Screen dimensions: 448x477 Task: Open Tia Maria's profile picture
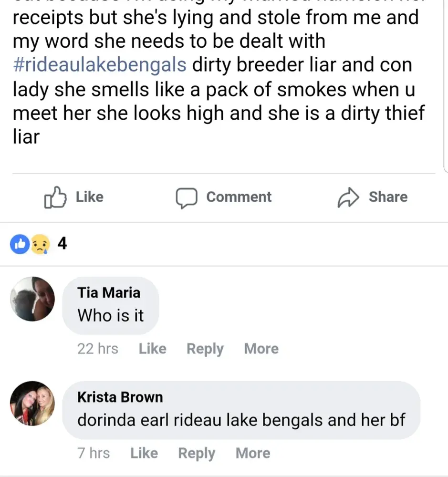(32, 299)
